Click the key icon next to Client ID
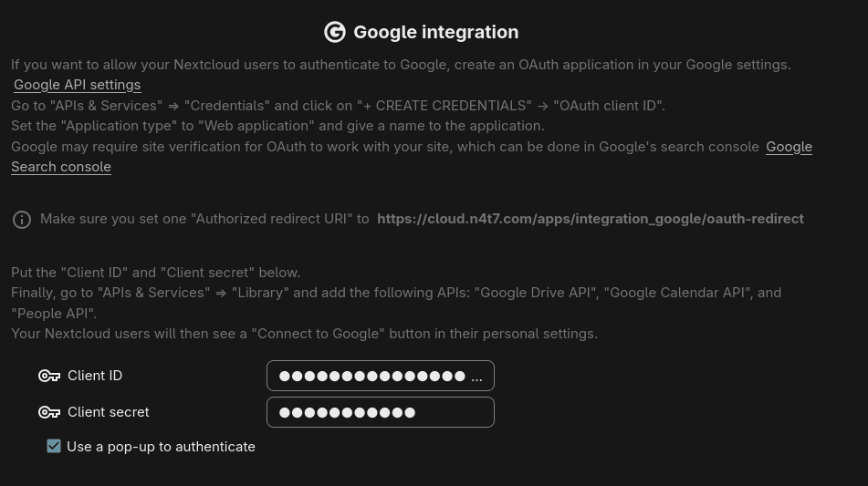Image resolution: width=868 pixels, height=486 pixels. click(x=49, y=376)
